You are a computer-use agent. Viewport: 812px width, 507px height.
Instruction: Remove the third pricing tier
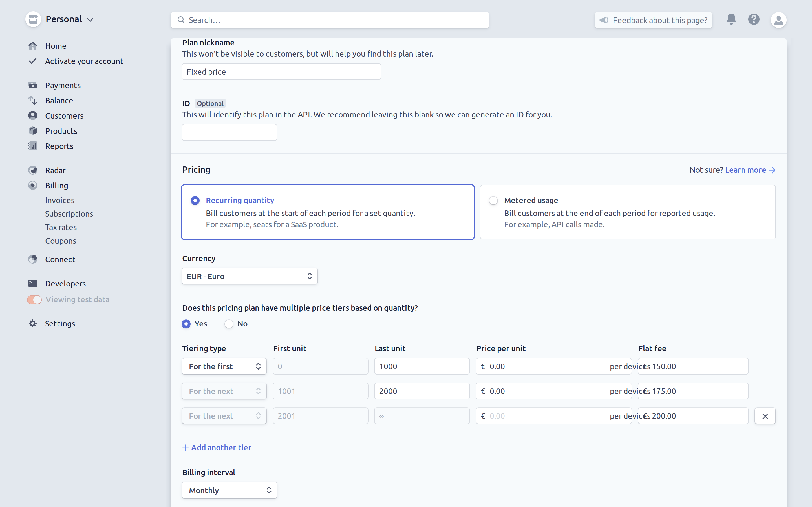765,416
